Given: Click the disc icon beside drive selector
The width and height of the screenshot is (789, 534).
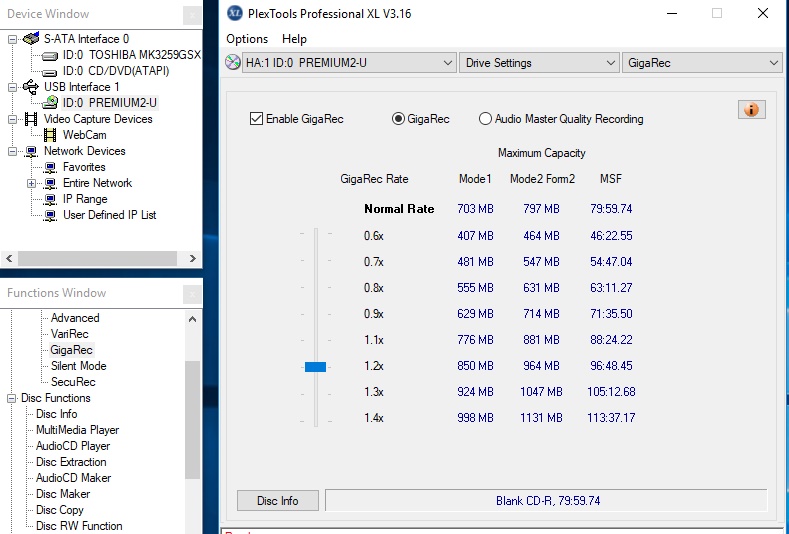Looking at the screenshot, I should 232,62.
